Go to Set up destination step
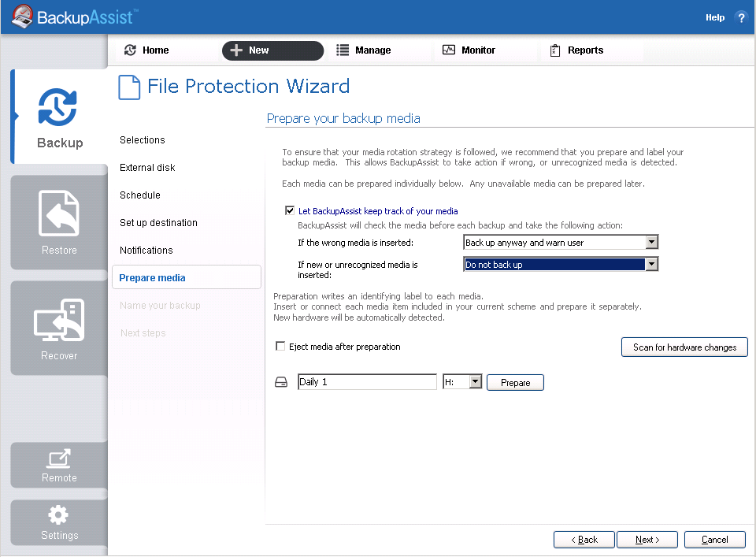The height and width of the screenshot is (557, 756). [158, 222]
